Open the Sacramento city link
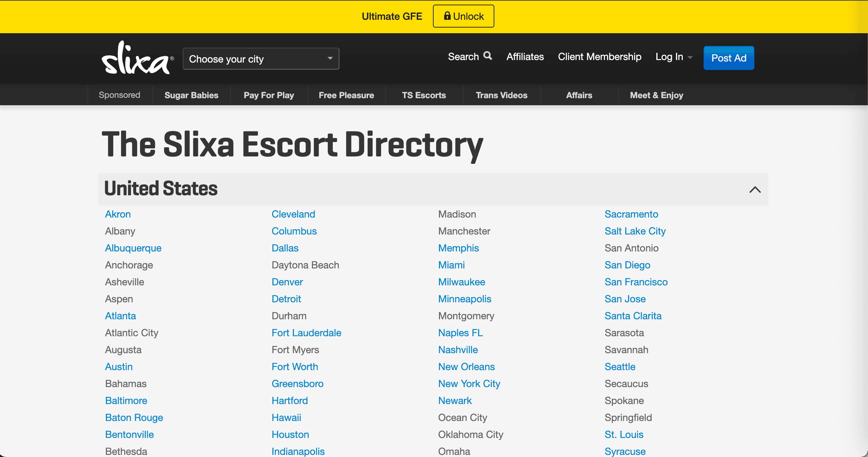This screenshot has width=868, height=457. [x=632, y=214]
